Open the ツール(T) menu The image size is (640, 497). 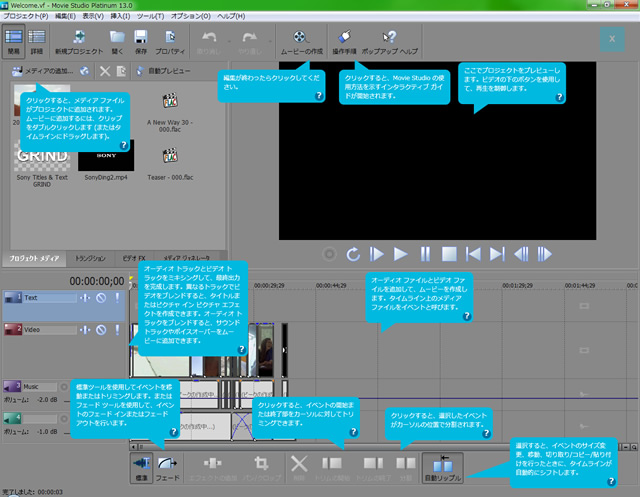[150, 16]
